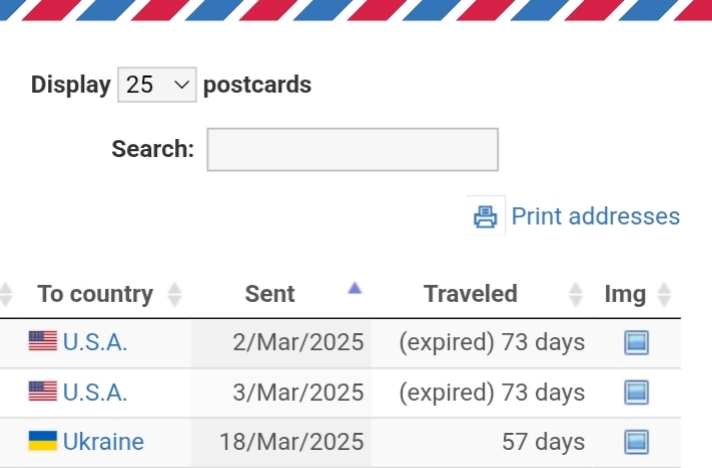Click the printer icon beside Print addresses
The width and height of the screenshot is (712, 468).
coord(485,216)
